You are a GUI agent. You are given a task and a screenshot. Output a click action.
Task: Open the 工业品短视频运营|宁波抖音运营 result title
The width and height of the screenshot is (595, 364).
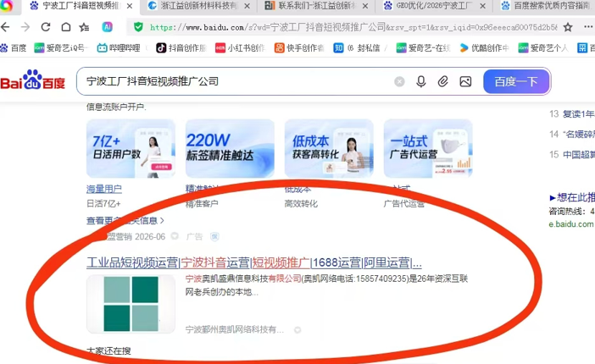254,262
